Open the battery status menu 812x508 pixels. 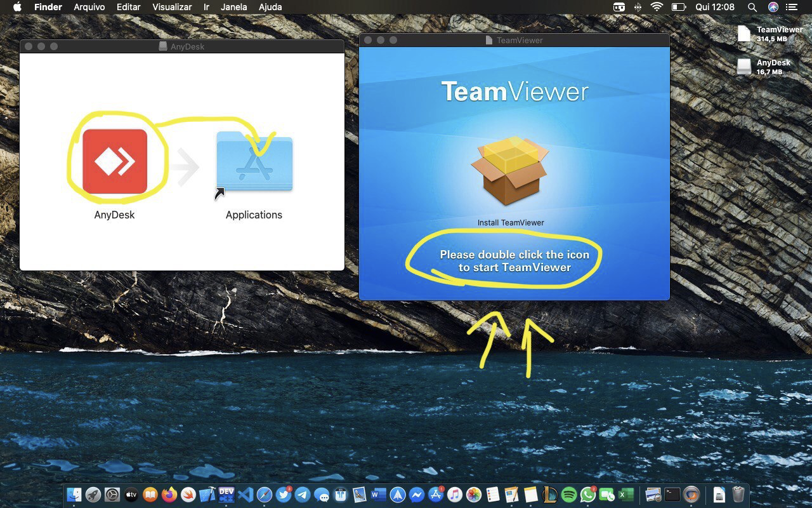678,7
